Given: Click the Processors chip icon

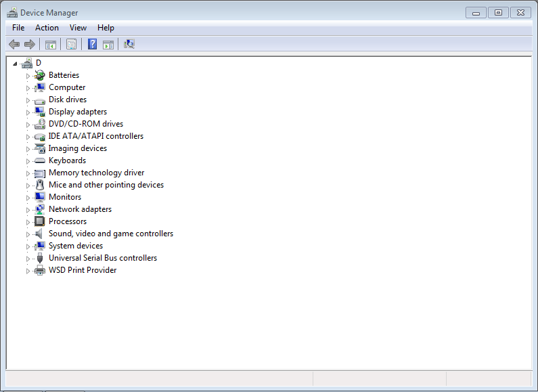Looking at the screenshot, I should pyautogui.click(x=39, y=221).
